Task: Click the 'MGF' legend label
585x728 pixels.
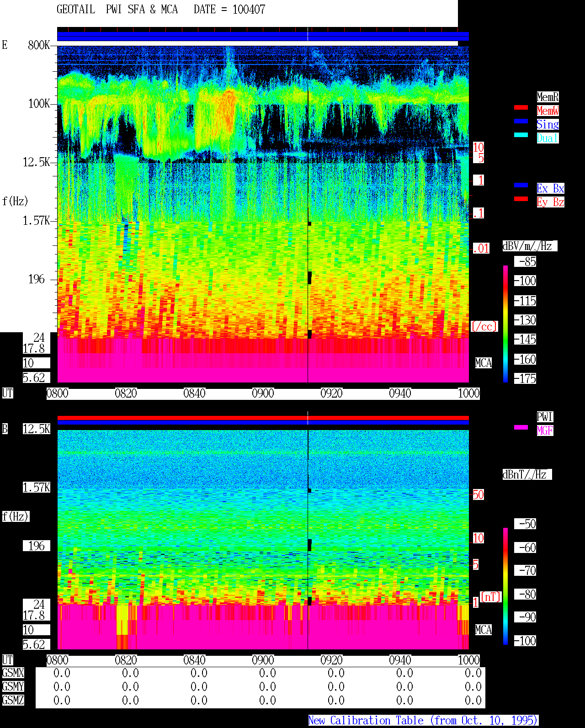Action: 545,430
